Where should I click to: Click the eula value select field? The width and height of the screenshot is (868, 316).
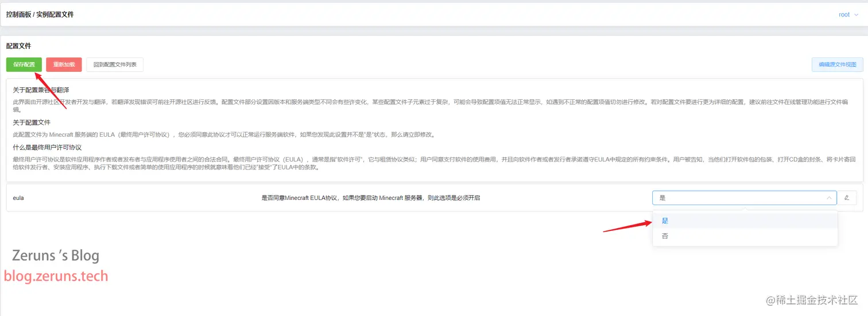(745, 198)
